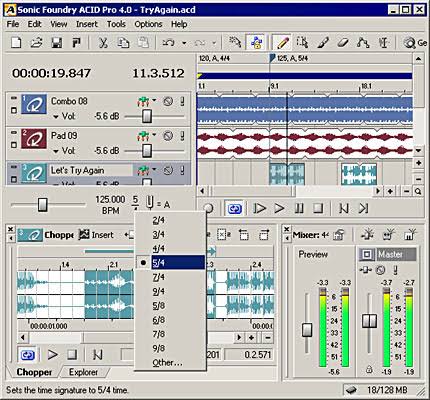Solo the Combo 08 track
The height and width of the screenshot is (400, 430).
pyautogui.click(x=182, y=101)
